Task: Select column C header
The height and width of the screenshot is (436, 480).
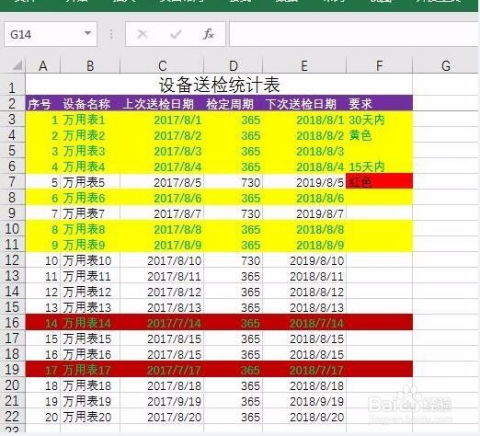Action: click(162, 66)
